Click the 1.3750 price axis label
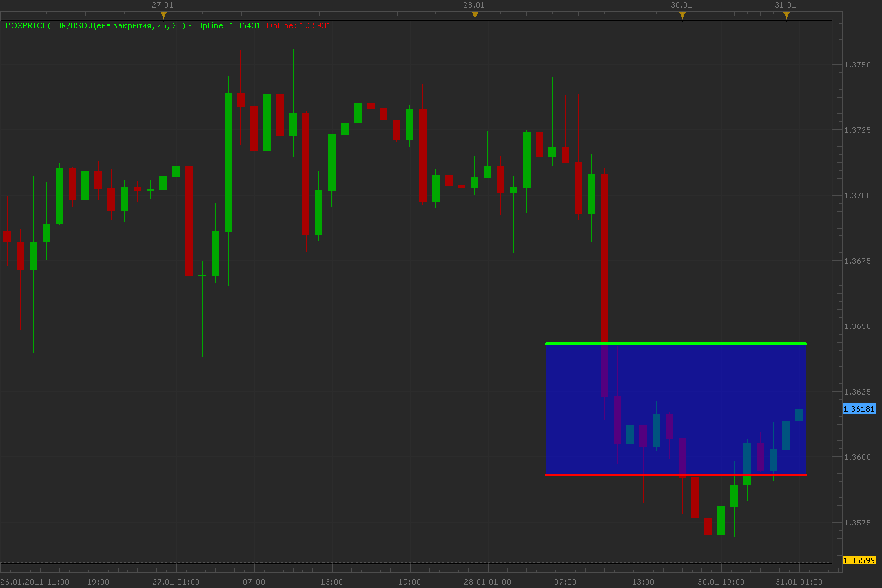Viewport: 882px width, 588px height. [857, 65]
